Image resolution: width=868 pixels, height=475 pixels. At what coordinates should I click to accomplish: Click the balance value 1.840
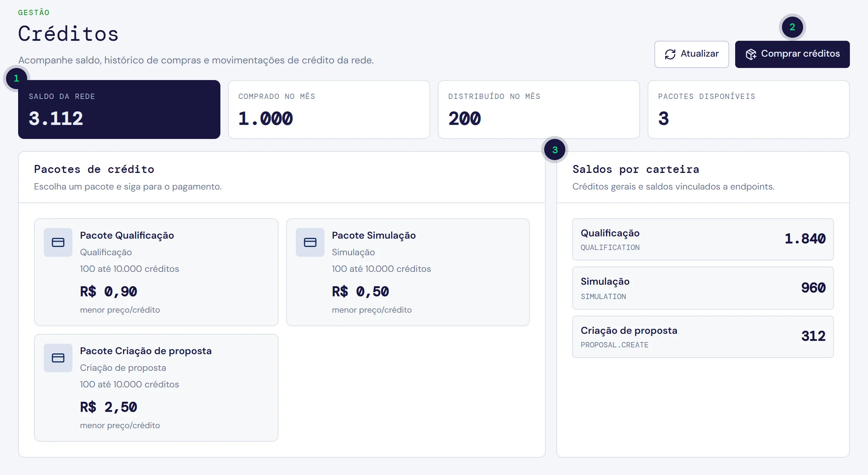coord(805,239)
